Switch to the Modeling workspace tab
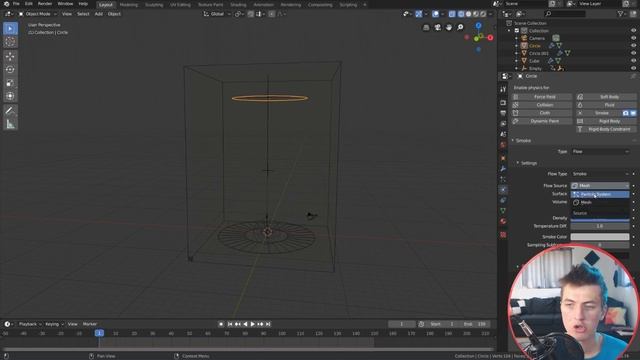 tap(129, 4)
